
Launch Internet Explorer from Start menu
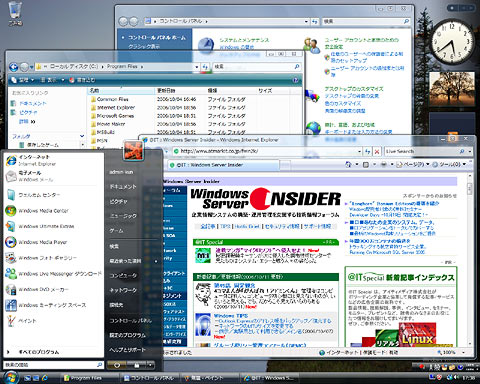[x=31, y=160]
